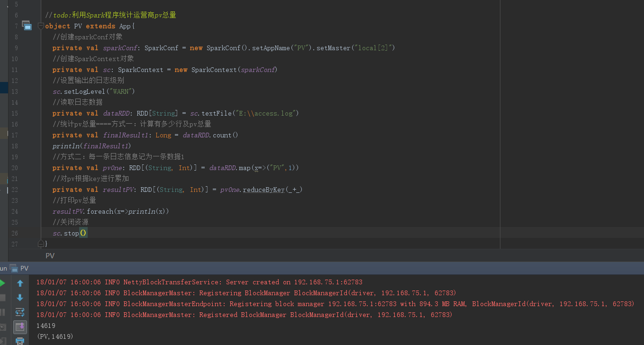
Task: Click the Up the stack trace arrow
Action: pos(20,283)
